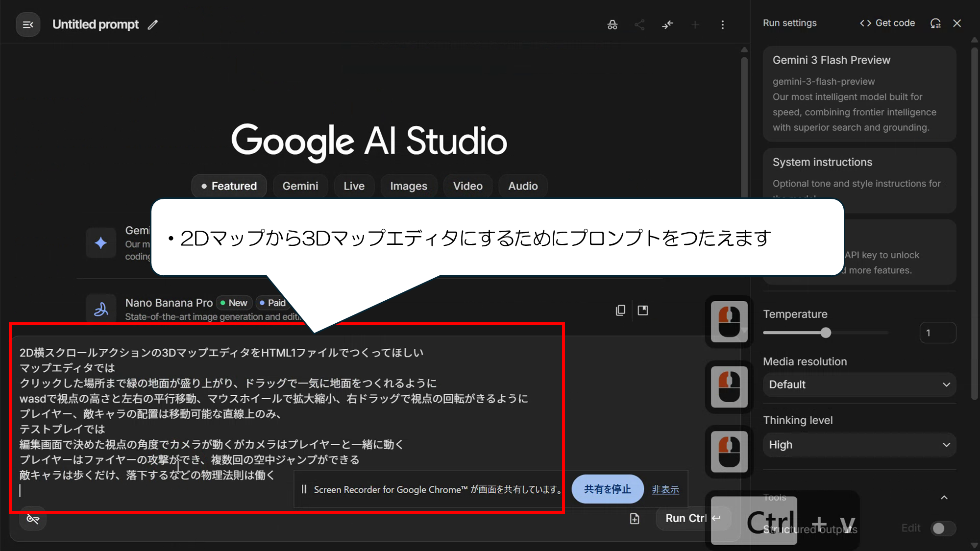The width and height of the screenshot is (980, 551).
Task: Select the Audio category tab
Action: 522,186
